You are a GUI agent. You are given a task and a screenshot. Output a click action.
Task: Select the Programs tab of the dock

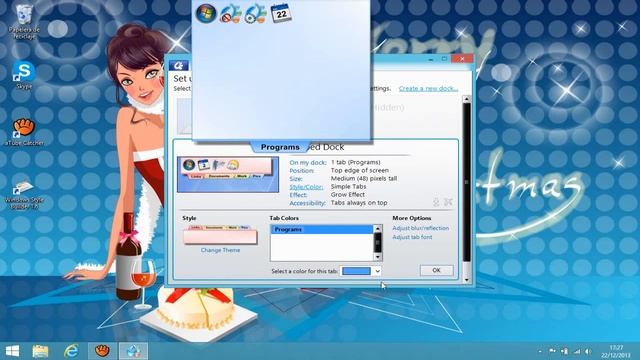(x=280, y=147)
